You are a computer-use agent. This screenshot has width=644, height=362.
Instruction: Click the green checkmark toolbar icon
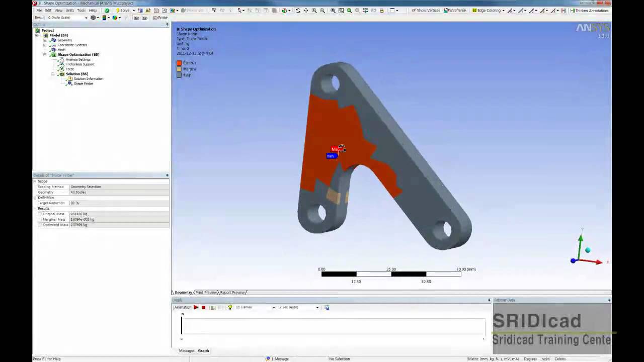coord(107,10)
